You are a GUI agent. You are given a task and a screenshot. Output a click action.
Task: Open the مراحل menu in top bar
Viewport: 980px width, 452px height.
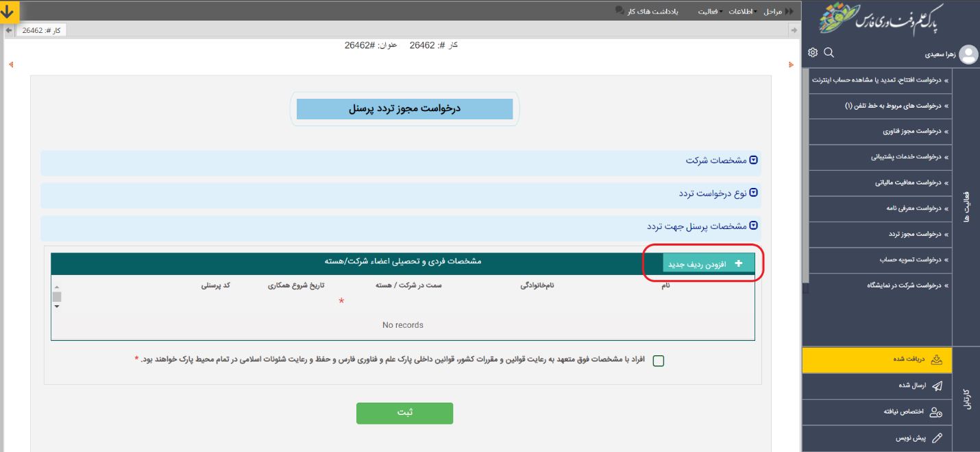point(772,12)
